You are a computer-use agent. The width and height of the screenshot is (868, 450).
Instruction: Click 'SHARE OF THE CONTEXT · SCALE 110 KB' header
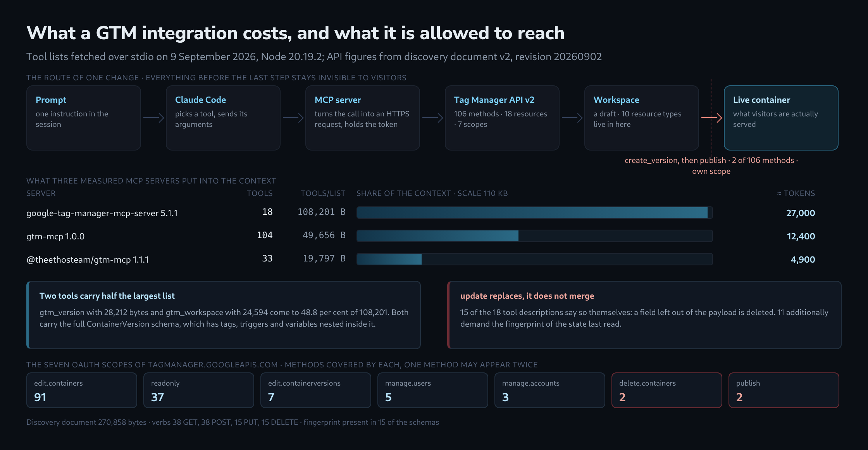432,193
